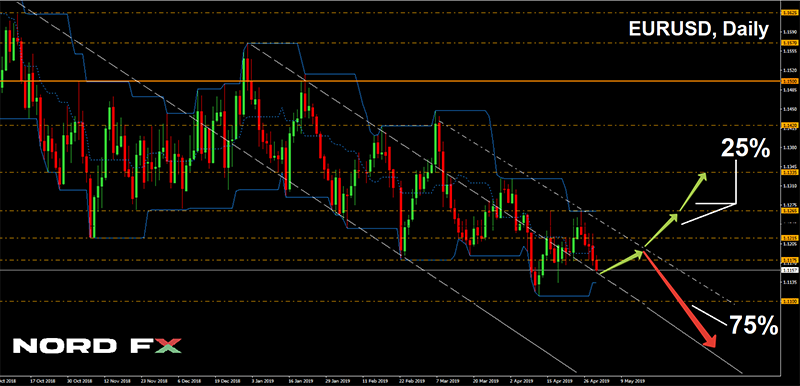
Task: Click the orange 1.1570 price label
Action: pos(790,43)
